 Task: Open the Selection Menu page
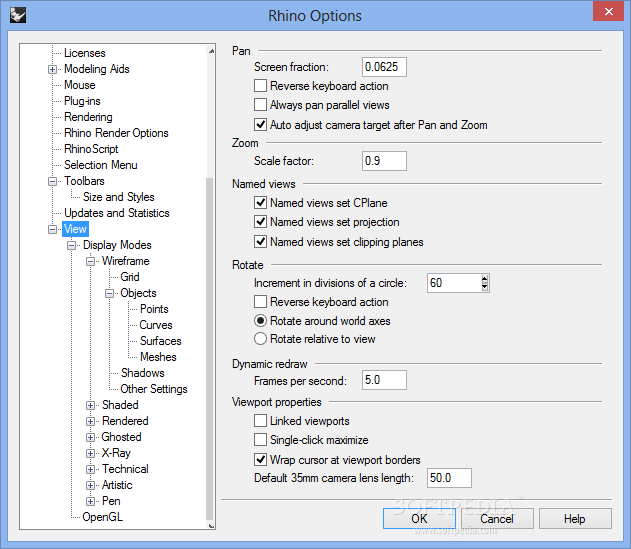click(101, 165)
